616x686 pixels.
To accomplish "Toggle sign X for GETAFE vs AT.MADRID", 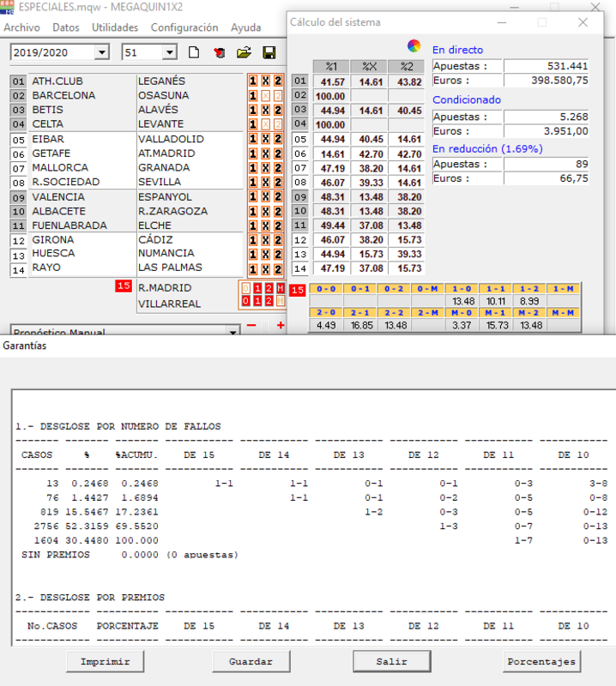I will pos(265,153).
